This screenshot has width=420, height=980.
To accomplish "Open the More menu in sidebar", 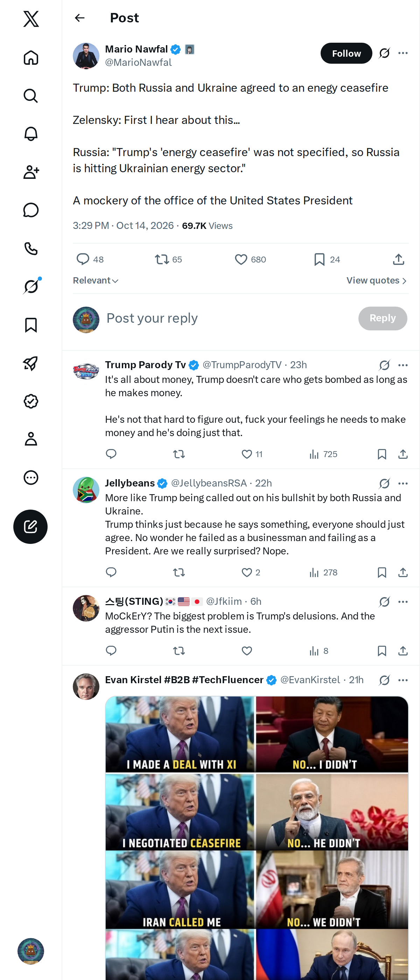I will pyautogui.click(x=31, y=477).
